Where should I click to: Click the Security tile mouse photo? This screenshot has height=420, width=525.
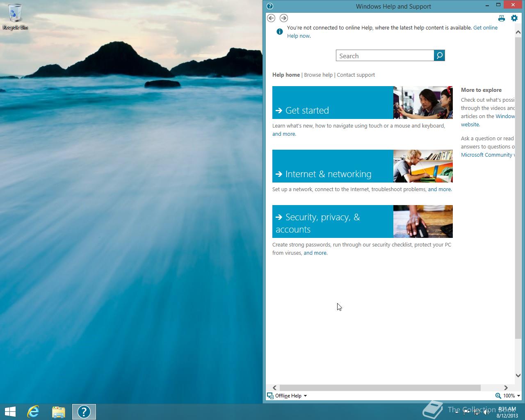click(423, 221)
